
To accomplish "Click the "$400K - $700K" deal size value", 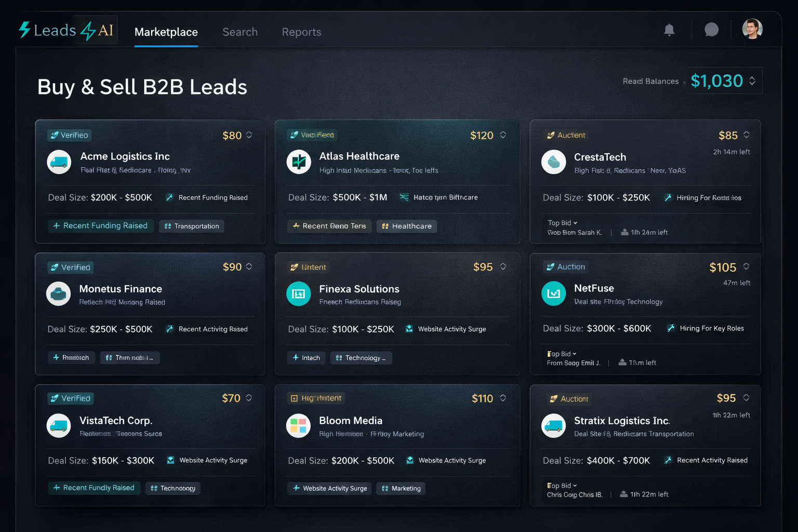I will coord(619,460).
